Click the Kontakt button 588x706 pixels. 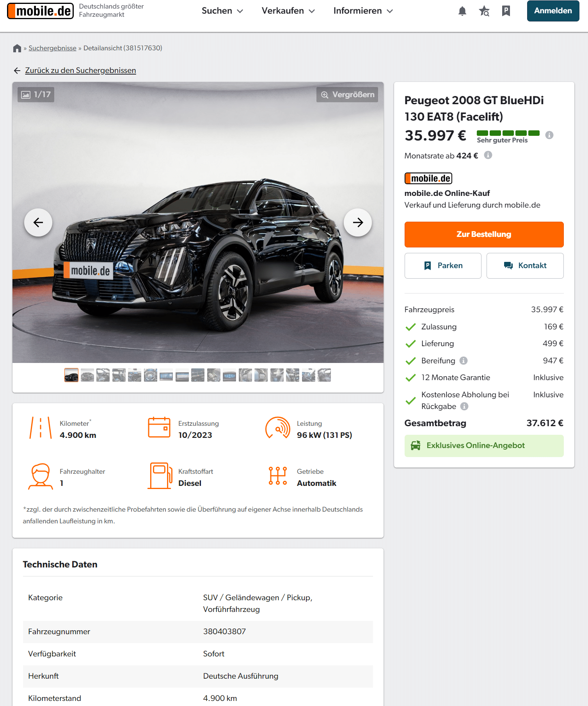(525, 266)
